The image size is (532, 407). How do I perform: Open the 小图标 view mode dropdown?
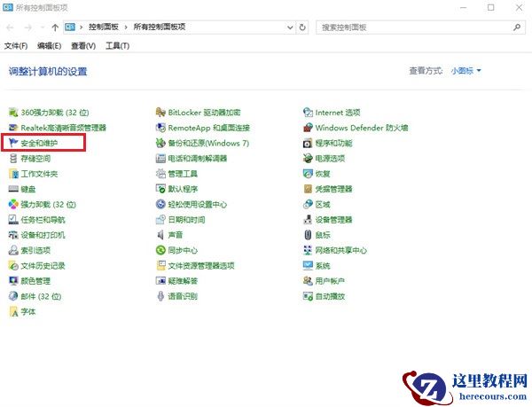[x=465, y=71]
